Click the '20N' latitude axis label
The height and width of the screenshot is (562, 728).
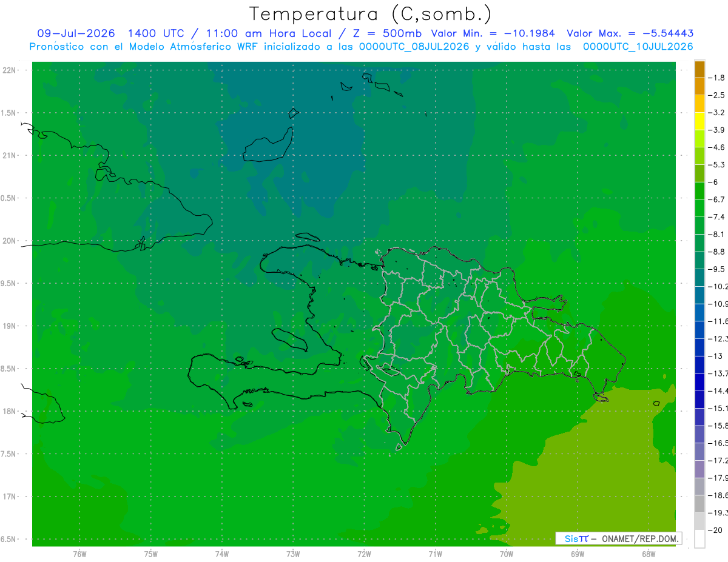(x=9, y=241)
